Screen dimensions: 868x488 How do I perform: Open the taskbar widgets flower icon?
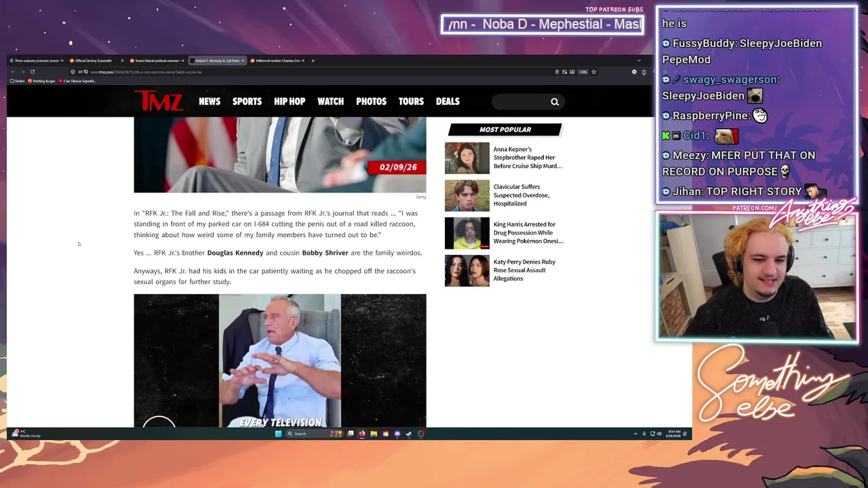pyautogui.click(x=336, y=434)
